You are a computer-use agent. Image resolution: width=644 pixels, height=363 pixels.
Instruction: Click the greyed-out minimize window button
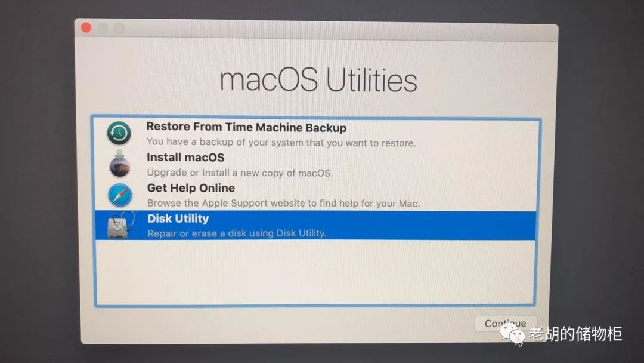103,28
